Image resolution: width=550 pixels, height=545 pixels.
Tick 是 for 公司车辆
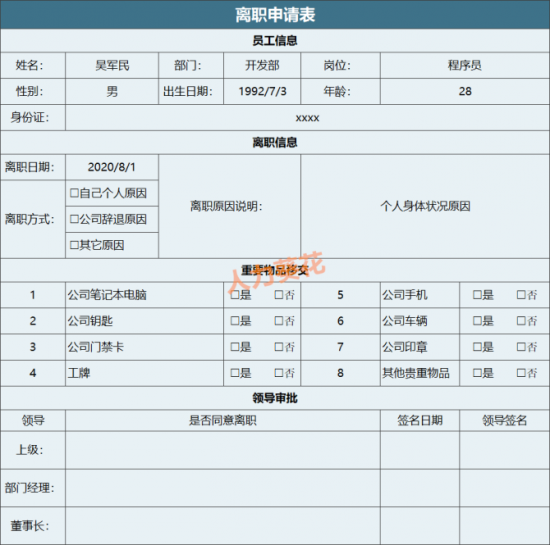[477, 321]
